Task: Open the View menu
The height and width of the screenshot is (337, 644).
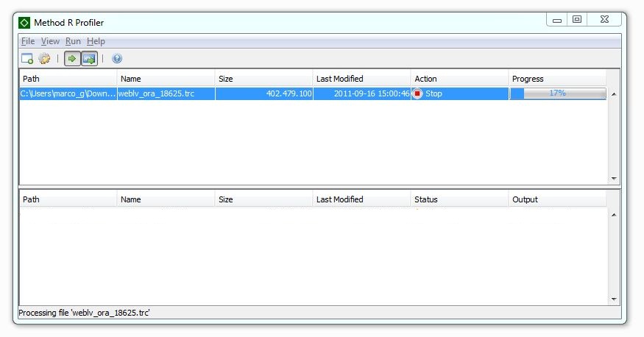Action: [50, 41]
